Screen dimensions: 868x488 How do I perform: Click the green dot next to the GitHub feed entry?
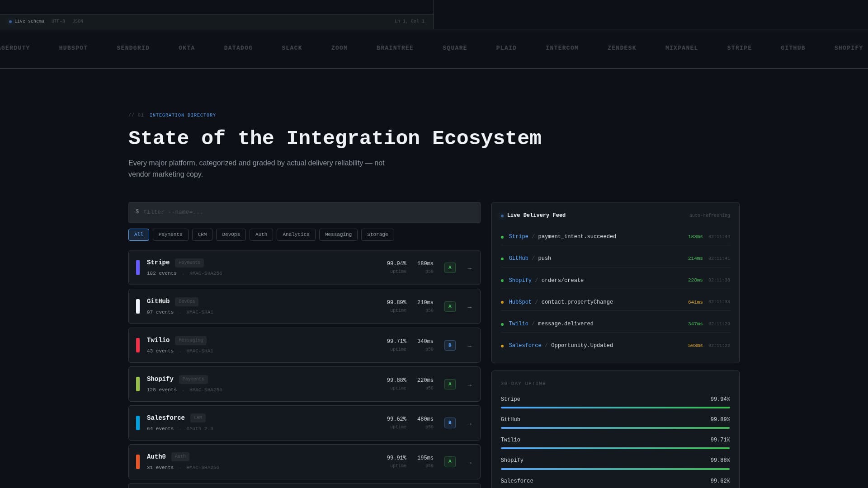(x=502, y=258)
